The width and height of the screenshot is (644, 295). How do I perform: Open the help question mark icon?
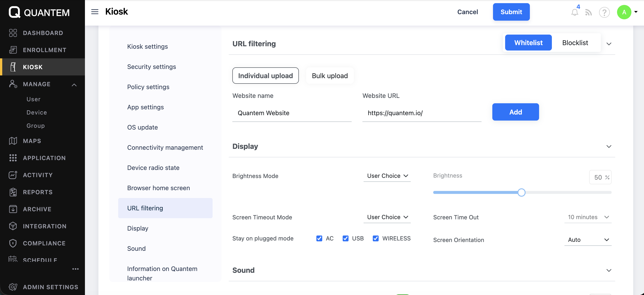[x=604, y=12]
